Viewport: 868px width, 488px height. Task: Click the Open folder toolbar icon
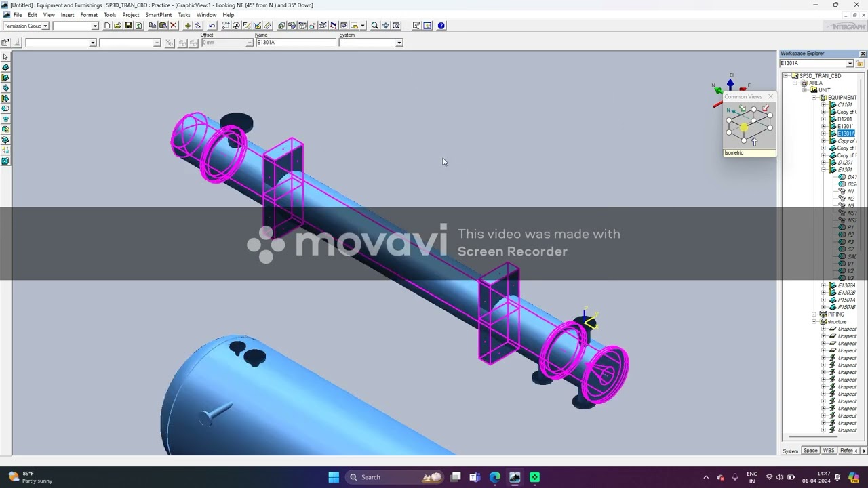pos(117,26)
